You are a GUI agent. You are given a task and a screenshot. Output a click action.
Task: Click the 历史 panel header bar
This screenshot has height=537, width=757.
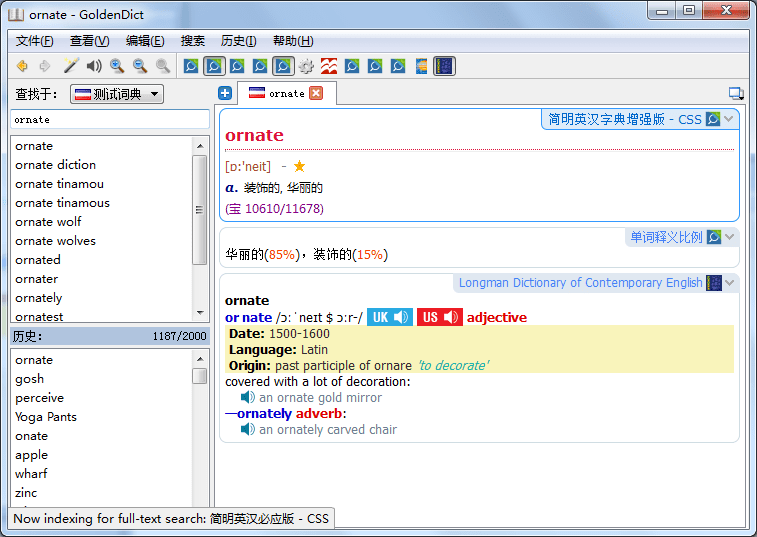(x=110, y=336)
